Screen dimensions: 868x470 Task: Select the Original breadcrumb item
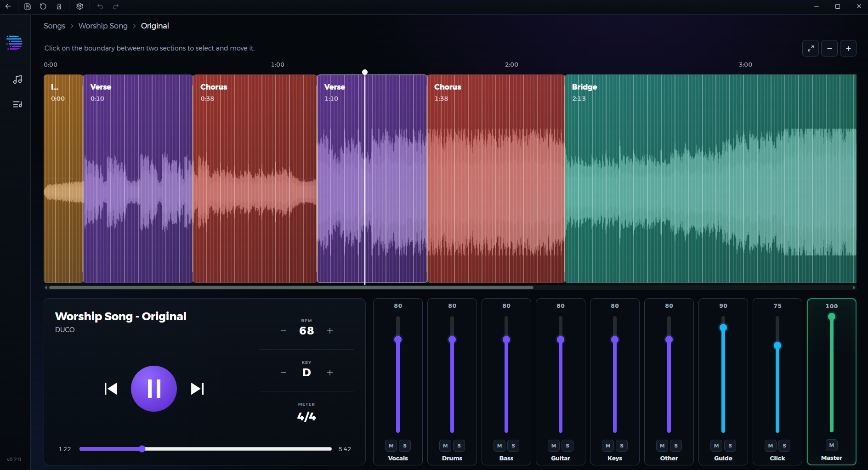155,26
